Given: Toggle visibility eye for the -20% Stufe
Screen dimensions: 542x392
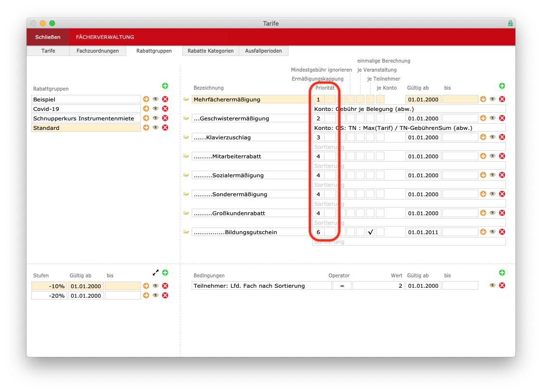Looking at the screenshot, I should [x=156, y=295].
